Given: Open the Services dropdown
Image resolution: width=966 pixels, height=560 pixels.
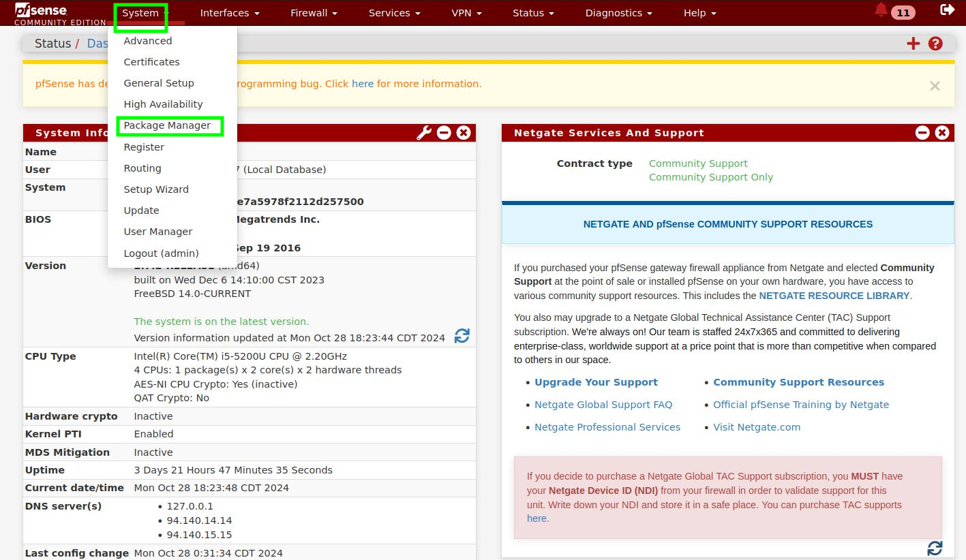Looking at the screenshot, I should point(394,13).
